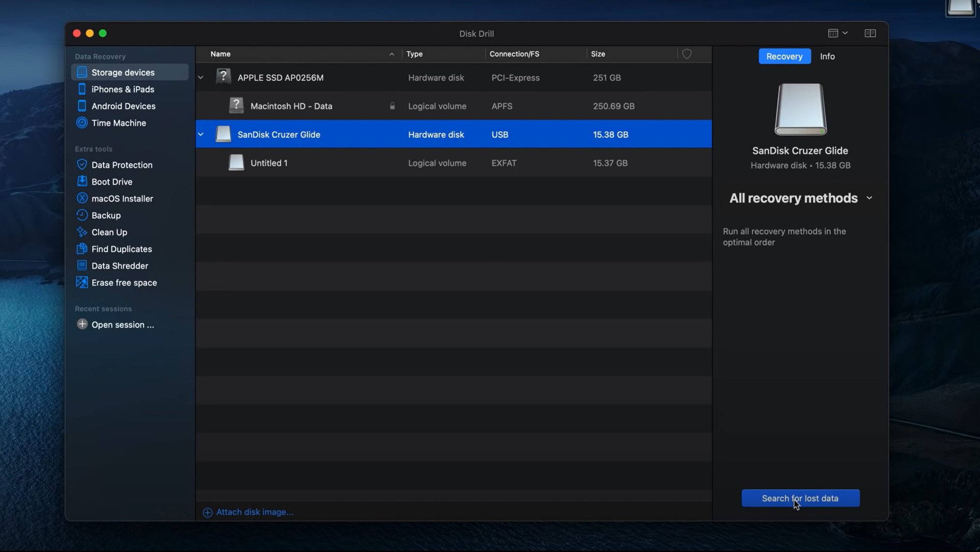The height and width of the screenshot is (552, 980).
Task: Open the Boot Drive tool
Action: coord(112,181)
